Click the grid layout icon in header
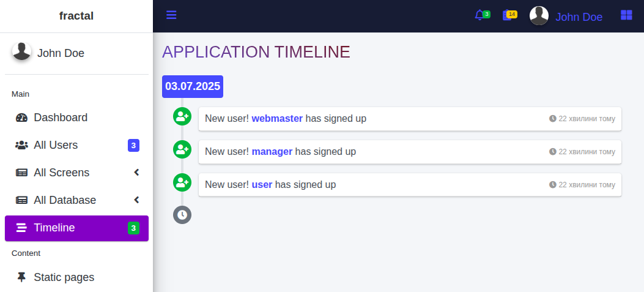Image resolution: width=644 pixels, height=292 pixels. click(x=626, y=15)
